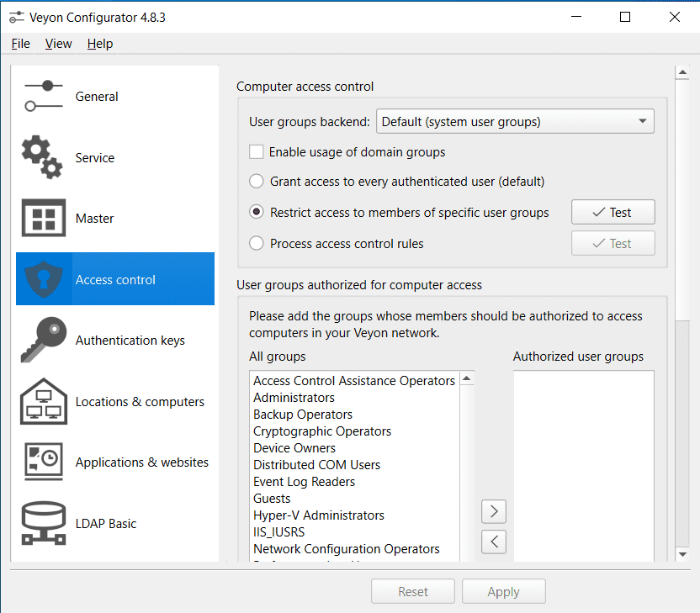
Task: Select Grant access to every authenticated user
Action: pos(257,181)
